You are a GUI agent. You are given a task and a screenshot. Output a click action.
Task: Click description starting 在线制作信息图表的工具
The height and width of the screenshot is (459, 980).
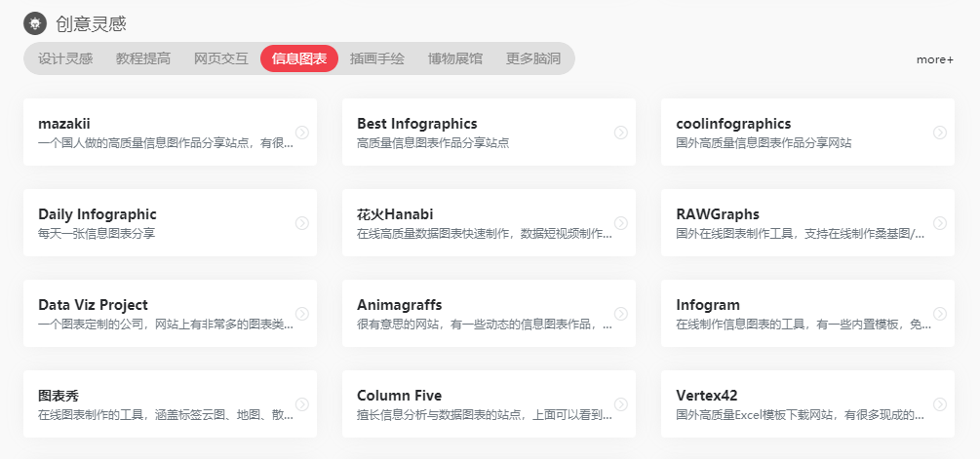coord(804,325)
